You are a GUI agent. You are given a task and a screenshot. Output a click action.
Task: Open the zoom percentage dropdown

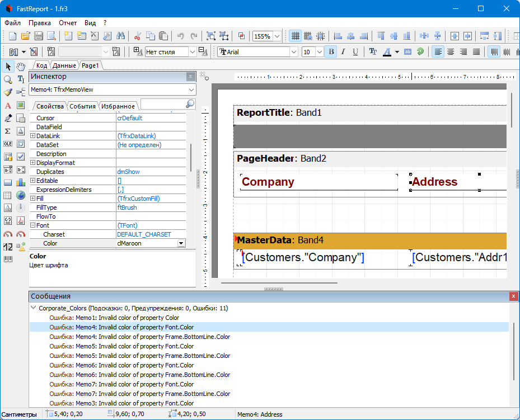click(277, 36)
